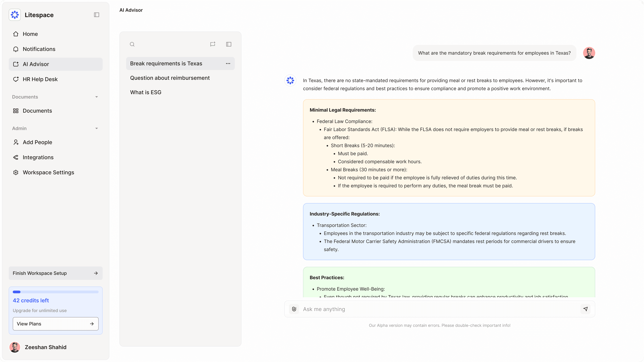Open Notifications from sidebar

tap(39, 49)
